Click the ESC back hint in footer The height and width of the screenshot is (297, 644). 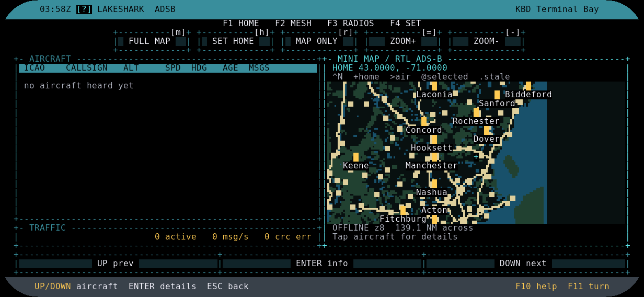click(x=228, y=286)
